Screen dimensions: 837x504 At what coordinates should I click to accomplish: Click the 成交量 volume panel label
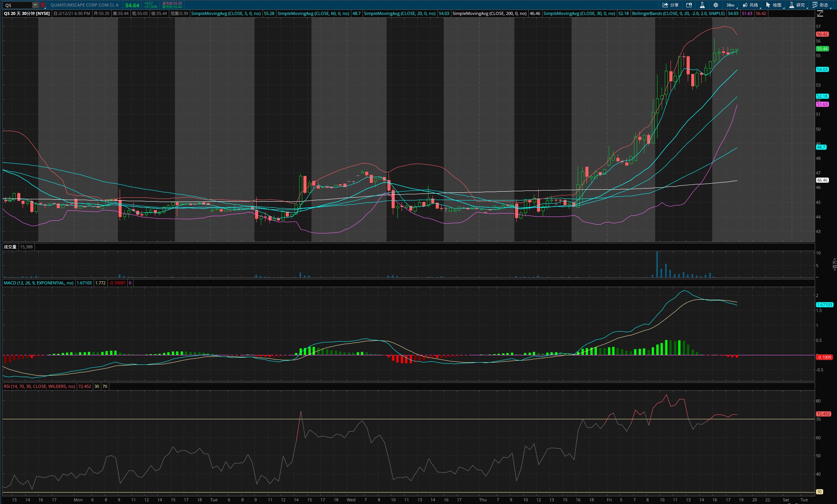click(x=10, y=247)
